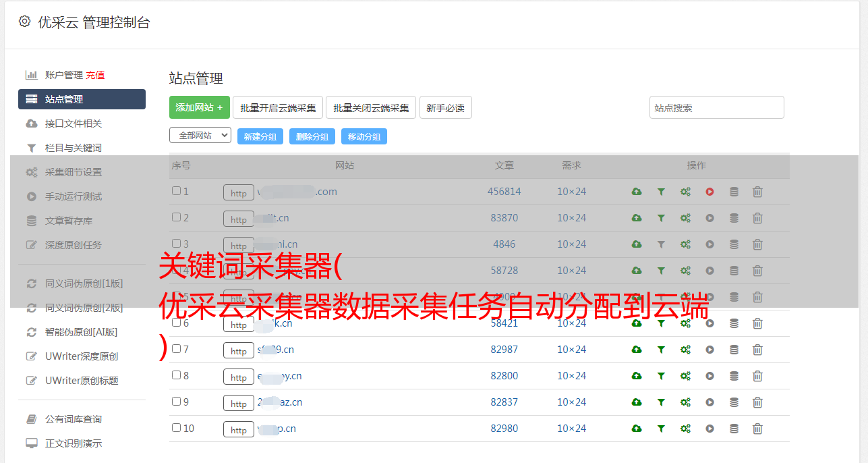The width and height of the screenshot is (868, 463).
Task: Select 智能伪原创[AI版] in the sidebar
Action: pyautogui.click(x=82, y=332)
